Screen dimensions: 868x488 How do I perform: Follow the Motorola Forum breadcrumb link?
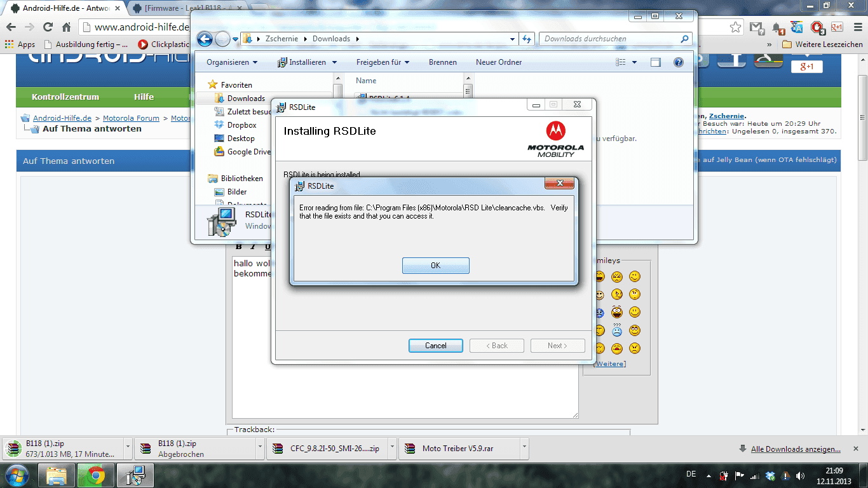coord(131,118)
